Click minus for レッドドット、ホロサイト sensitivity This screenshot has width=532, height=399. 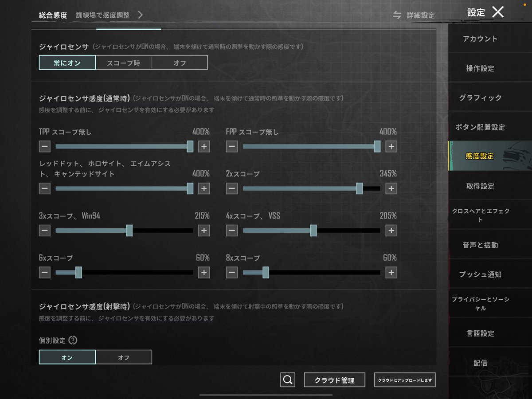pos(44,188)
